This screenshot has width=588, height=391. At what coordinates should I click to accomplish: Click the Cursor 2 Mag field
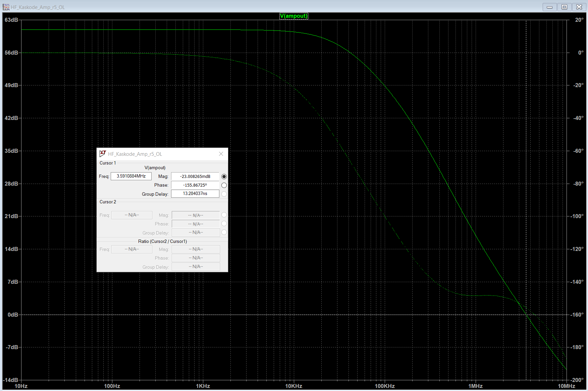196,215
